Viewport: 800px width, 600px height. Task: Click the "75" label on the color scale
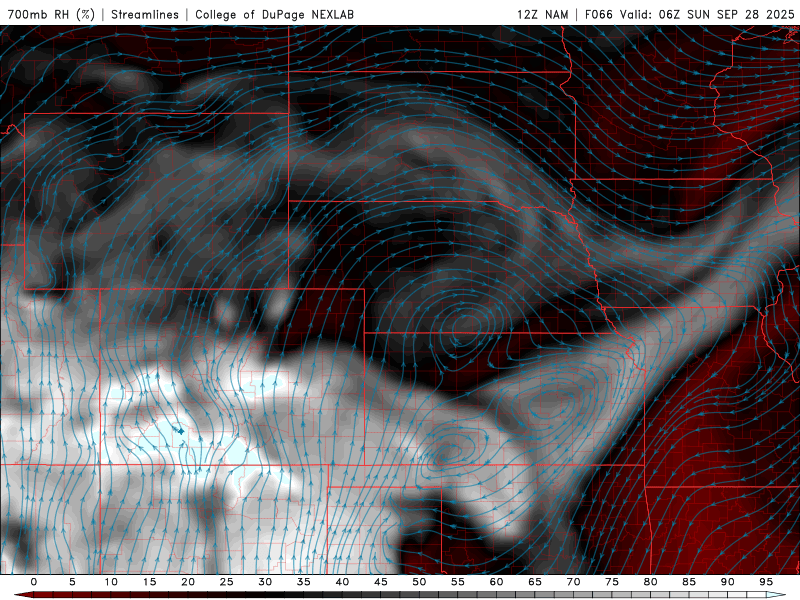coord(612,582)
